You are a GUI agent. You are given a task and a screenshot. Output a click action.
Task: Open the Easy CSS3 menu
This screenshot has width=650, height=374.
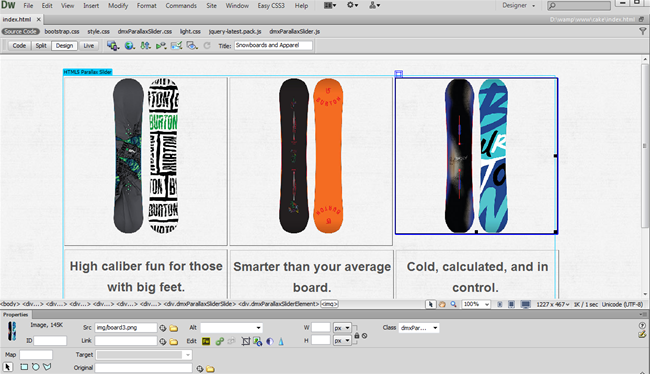(271, 6)
